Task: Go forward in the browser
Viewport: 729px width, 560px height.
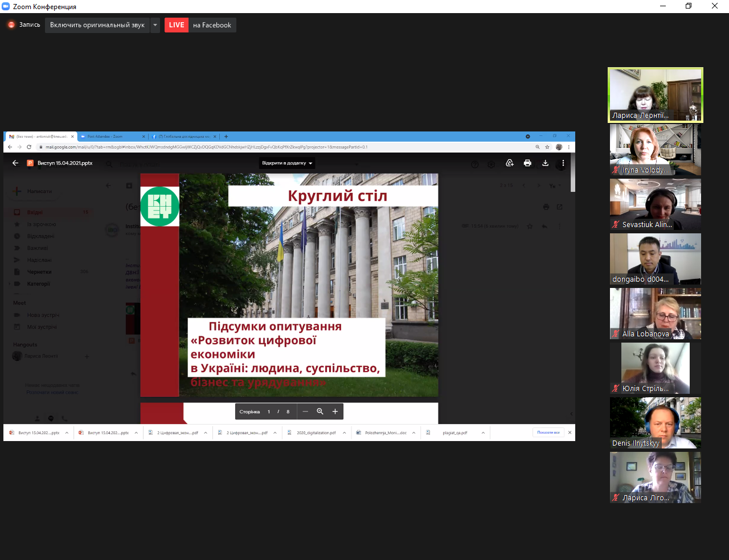Action: point(19,147)
